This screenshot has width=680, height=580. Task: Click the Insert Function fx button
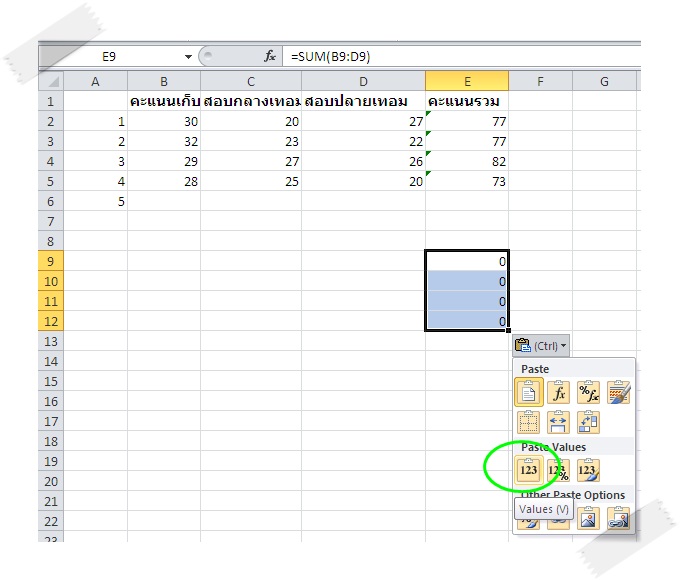point(270,56)
